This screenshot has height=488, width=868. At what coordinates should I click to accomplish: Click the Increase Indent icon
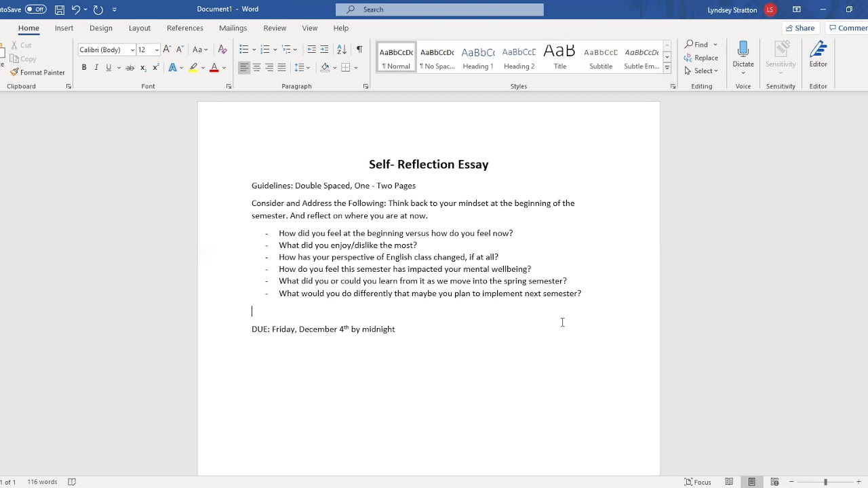tap(324, 49)
